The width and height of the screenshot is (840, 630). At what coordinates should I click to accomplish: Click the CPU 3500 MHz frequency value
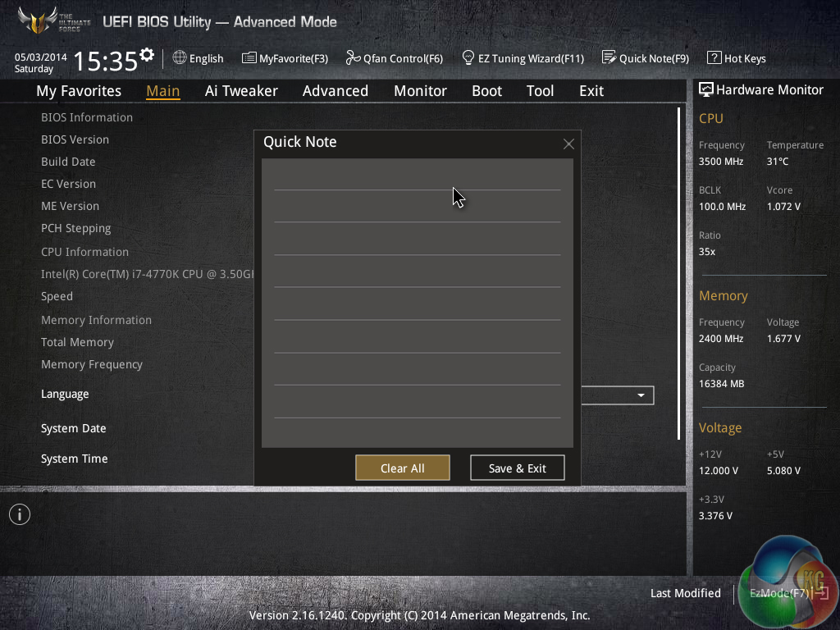(x=720, y=162)
